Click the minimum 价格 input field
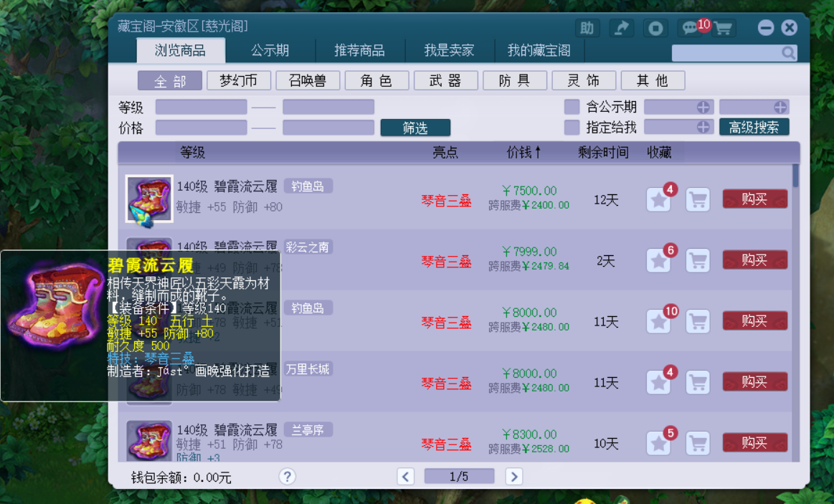 pos(201,128)
